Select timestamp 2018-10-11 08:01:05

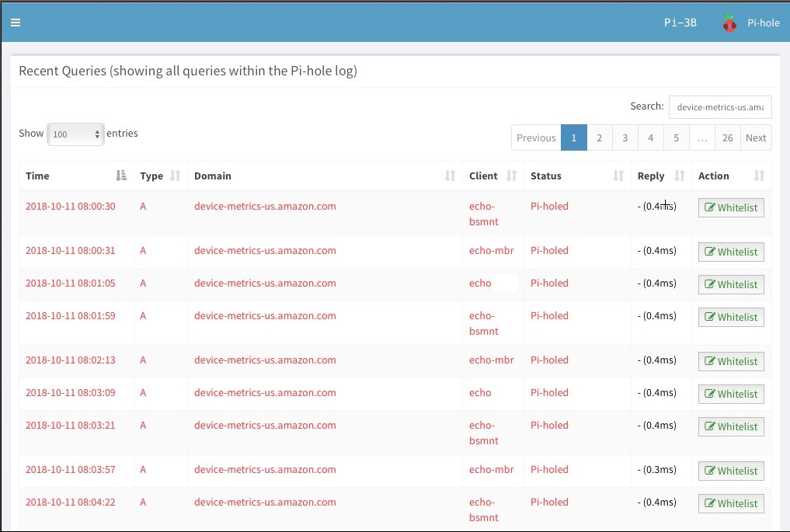[71, 283]
